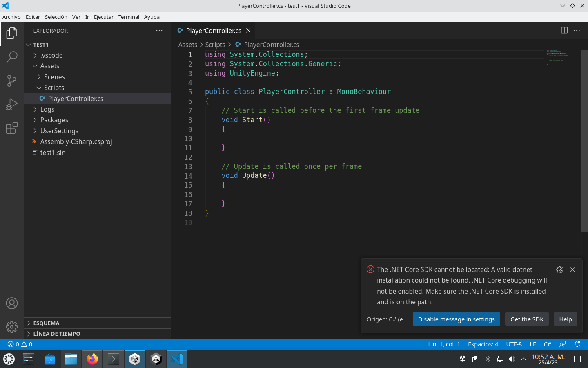588x368 pixels.
Task: Open Source Control view
Action: (12, 81)
